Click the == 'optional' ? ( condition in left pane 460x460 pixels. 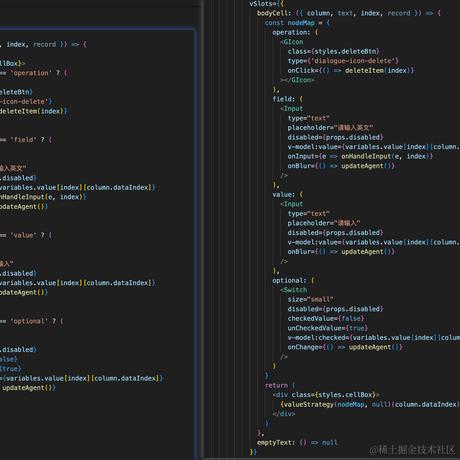(32, 321)
